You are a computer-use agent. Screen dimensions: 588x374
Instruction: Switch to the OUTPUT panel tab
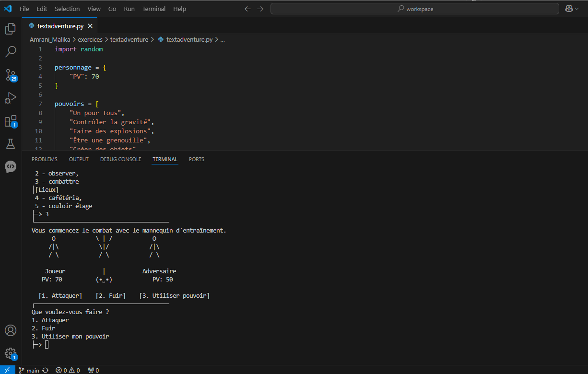(x=79, y=159)
